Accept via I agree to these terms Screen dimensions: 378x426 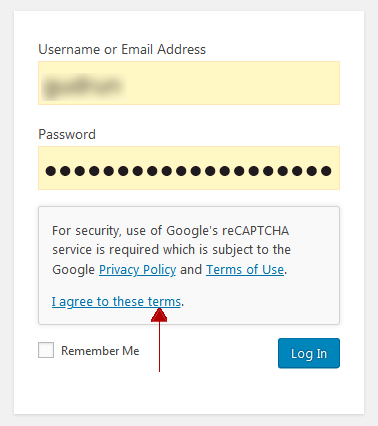click(116, 302)
